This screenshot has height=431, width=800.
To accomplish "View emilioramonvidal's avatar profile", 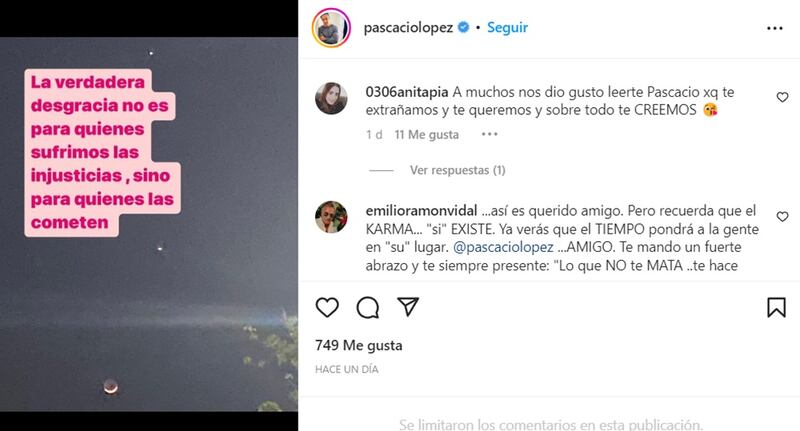I will click(x=331, y=217).
